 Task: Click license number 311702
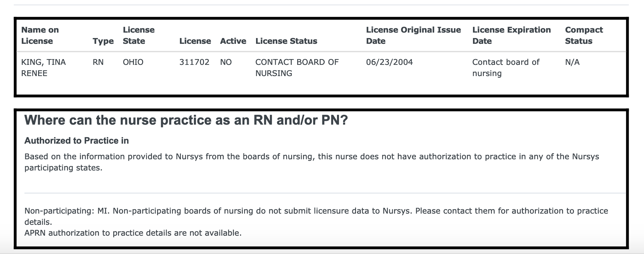click(194, 62)
